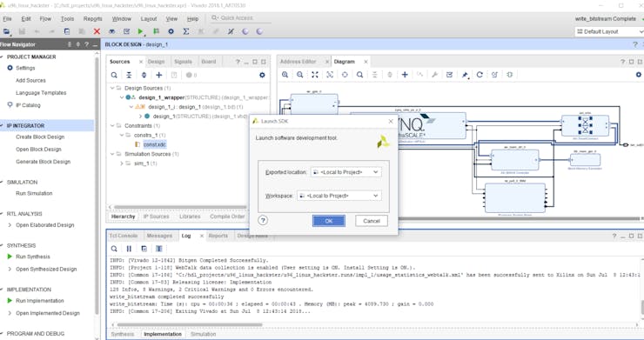Click Run Synthesis in Flow Navigator
Viewport: 644px width, 340px height.
coord(33,257)
